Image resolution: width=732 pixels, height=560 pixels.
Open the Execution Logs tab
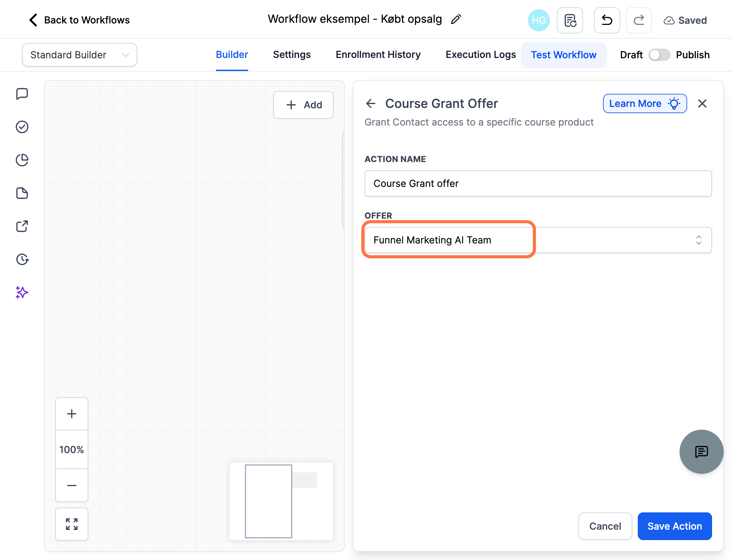point(481,55)
